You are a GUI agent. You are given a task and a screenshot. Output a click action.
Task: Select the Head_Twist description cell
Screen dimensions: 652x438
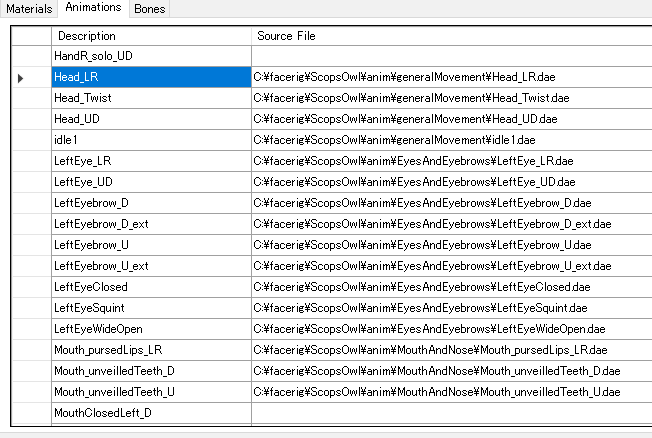150,98
